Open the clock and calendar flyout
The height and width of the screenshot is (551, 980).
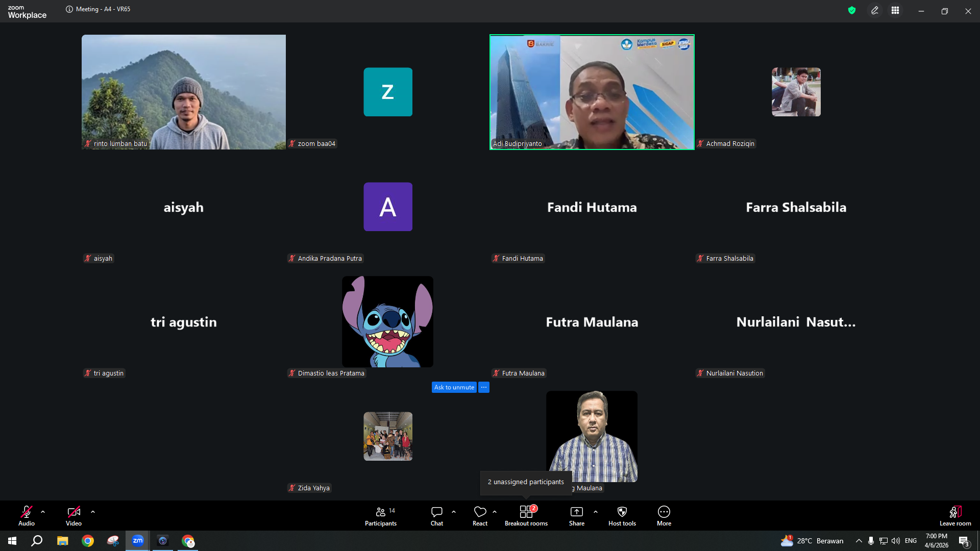(x=937, y=541)
